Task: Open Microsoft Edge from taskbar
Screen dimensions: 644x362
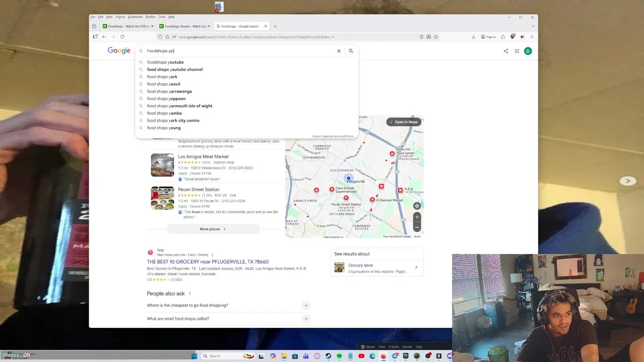Action: (372, 356)
